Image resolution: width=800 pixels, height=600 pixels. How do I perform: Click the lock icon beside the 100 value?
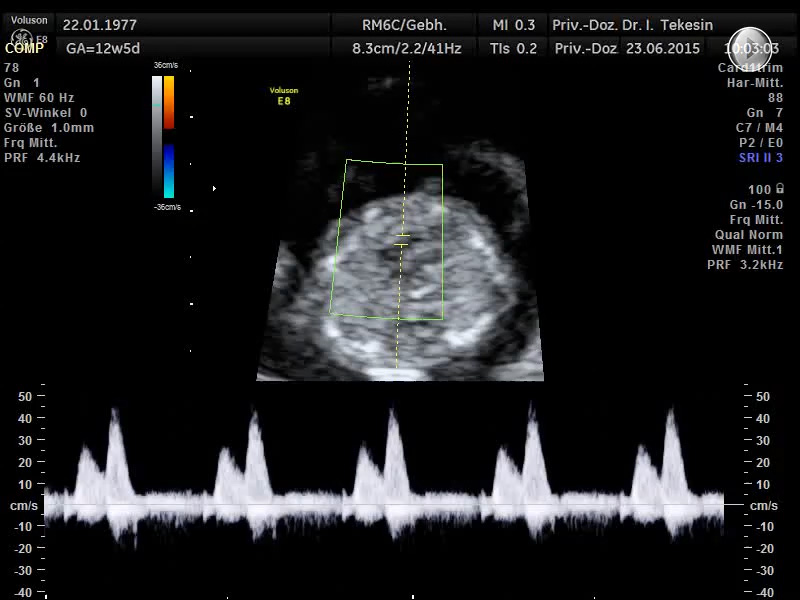pos(780,189)
